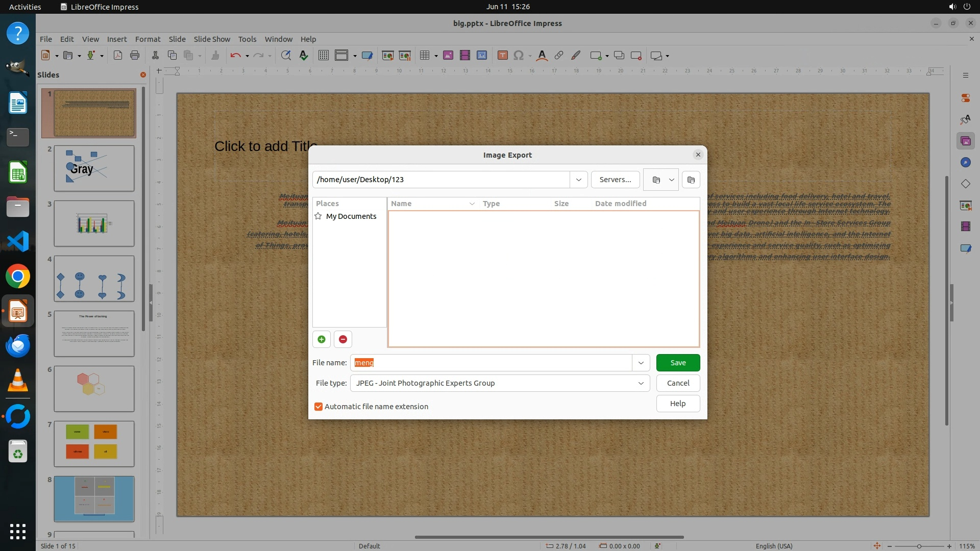This screenshot has height=551, width=980.
Task: Launch the Thunderbird mail dock icon
Action: 18,345
